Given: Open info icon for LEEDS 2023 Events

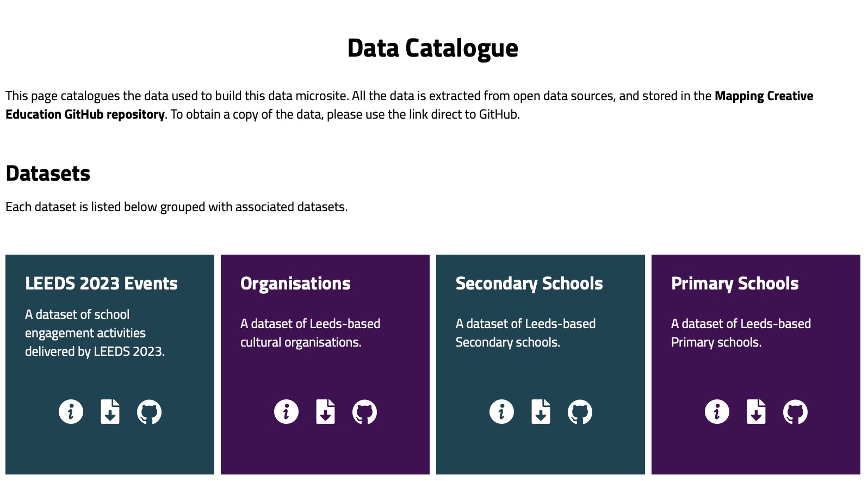Looking at the screenshot, I should 71,412.
